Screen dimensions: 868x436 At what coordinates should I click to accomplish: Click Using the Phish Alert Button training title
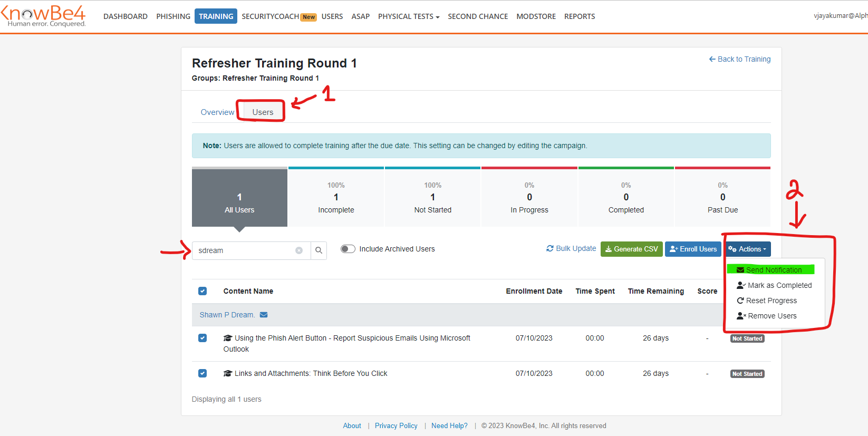tap(346, 343)
